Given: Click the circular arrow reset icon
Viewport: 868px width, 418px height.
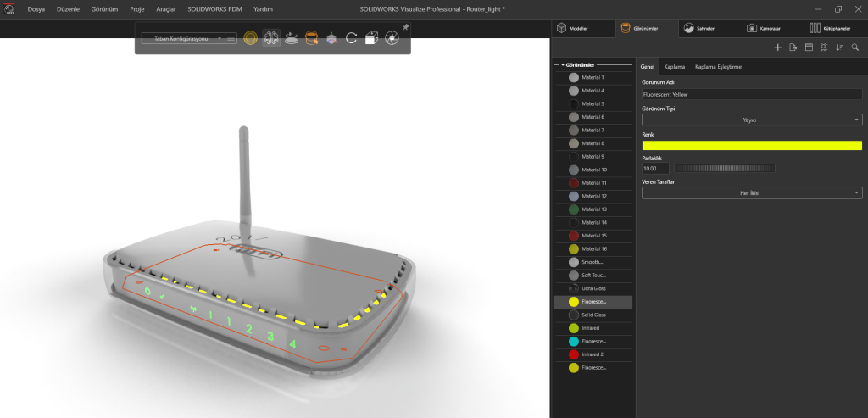Looking at the screenshot, I should click(351, 38).
